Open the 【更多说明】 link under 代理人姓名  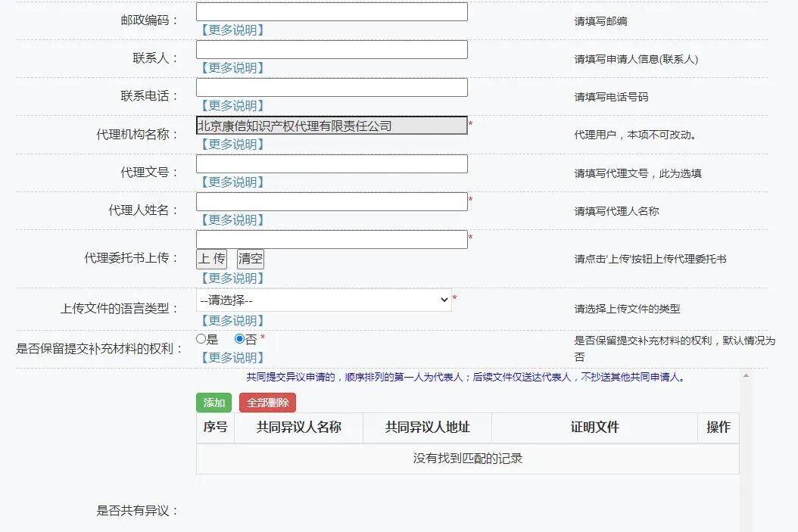(x=231, y=219)
